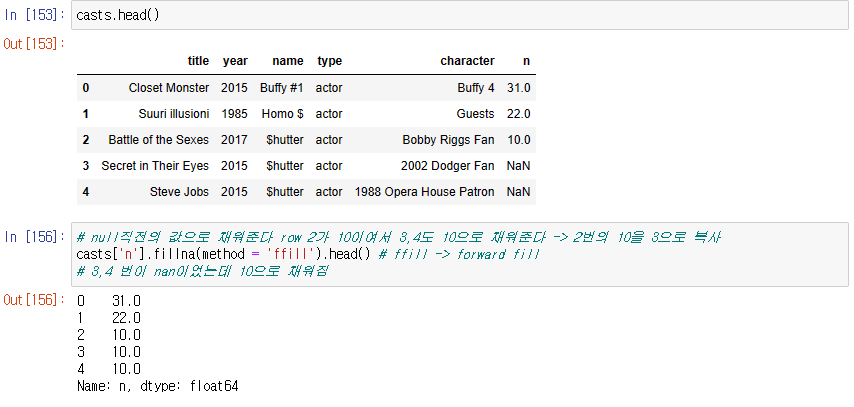Click the 'Steve Jobs' title cell
Image resolution: width=854 pixels, height=407 pixels.
(x=179, y=192)
